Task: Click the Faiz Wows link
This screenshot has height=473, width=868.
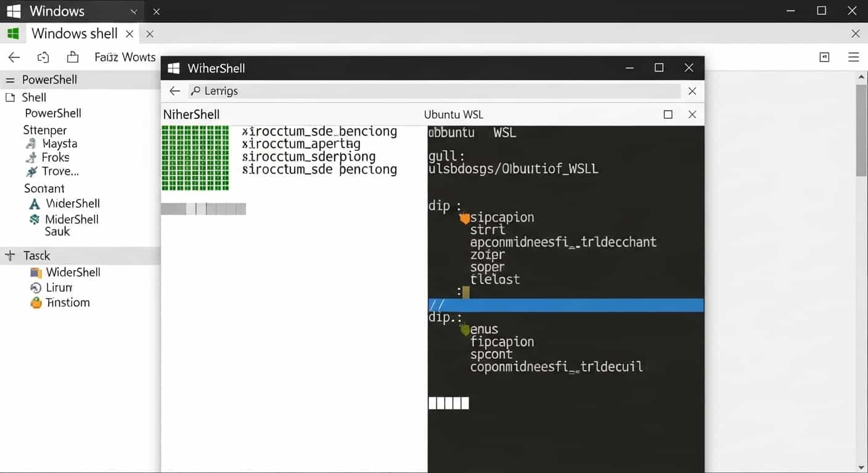Action: [124, 57]
